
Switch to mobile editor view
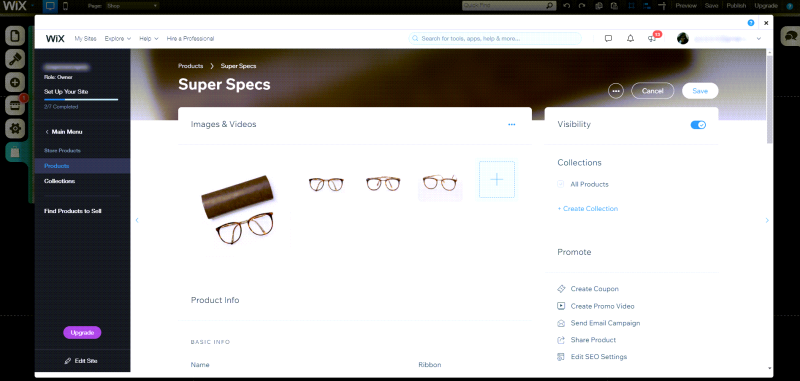65,6
